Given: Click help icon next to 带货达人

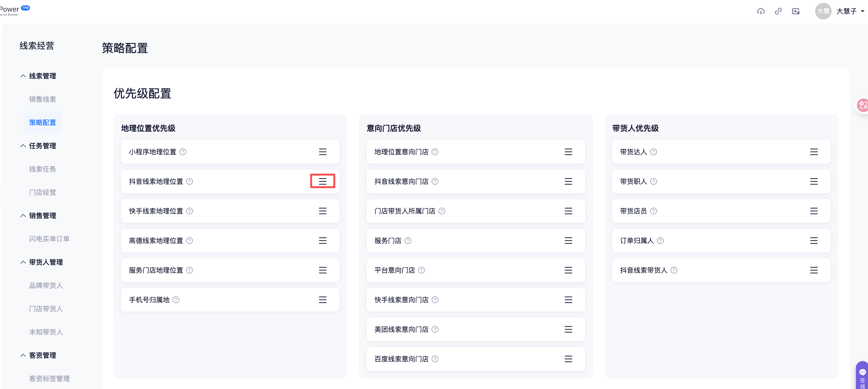Looking at the screenshot, I should [653, 152].
